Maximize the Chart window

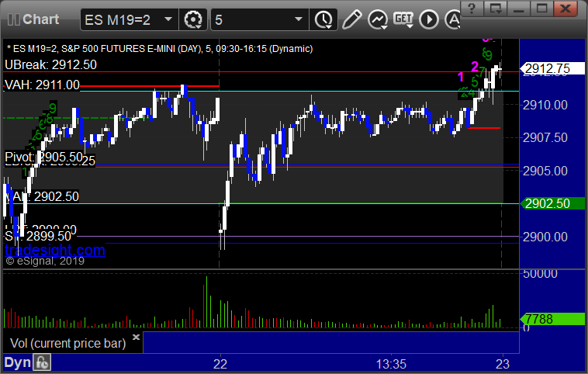541,9
